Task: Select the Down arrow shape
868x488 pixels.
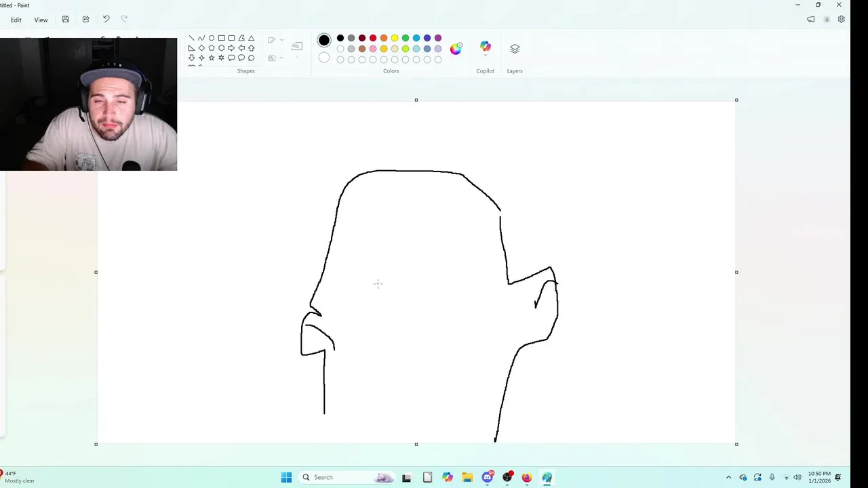Action: pos(191,58)
